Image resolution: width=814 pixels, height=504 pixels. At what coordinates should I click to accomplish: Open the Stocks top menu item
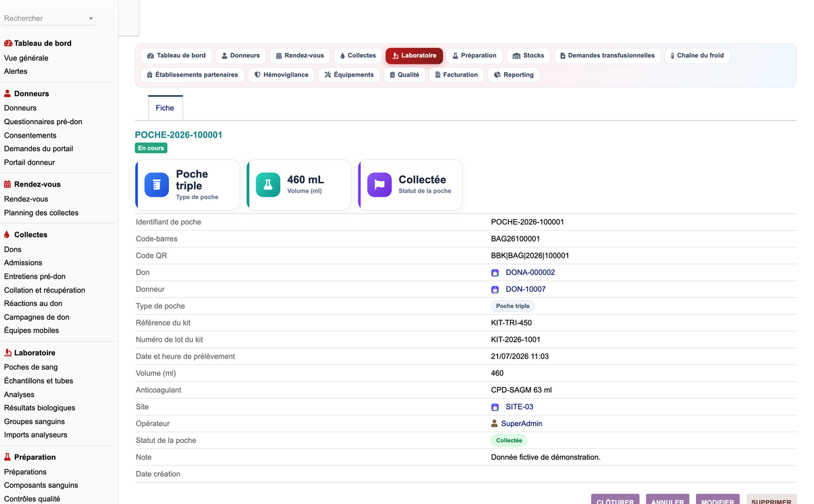(x=528, y=56)
